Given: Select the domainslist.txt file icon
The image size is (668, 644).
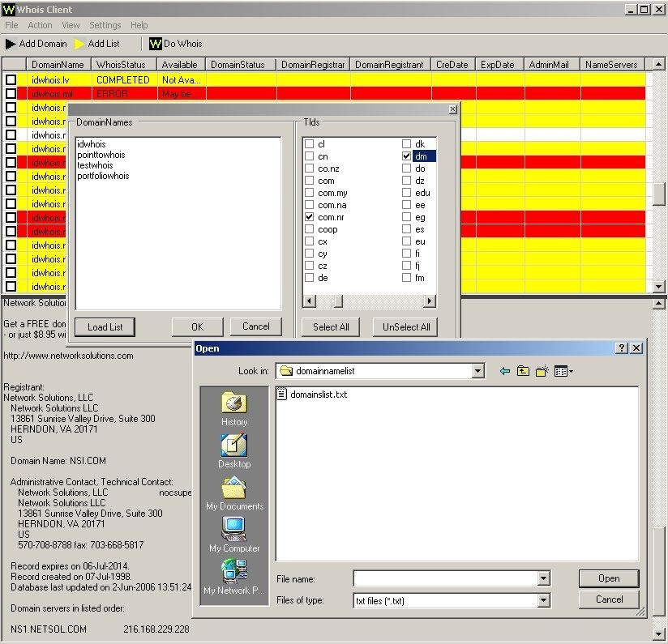Looking at the screenshot, I should tap(281, 395).
